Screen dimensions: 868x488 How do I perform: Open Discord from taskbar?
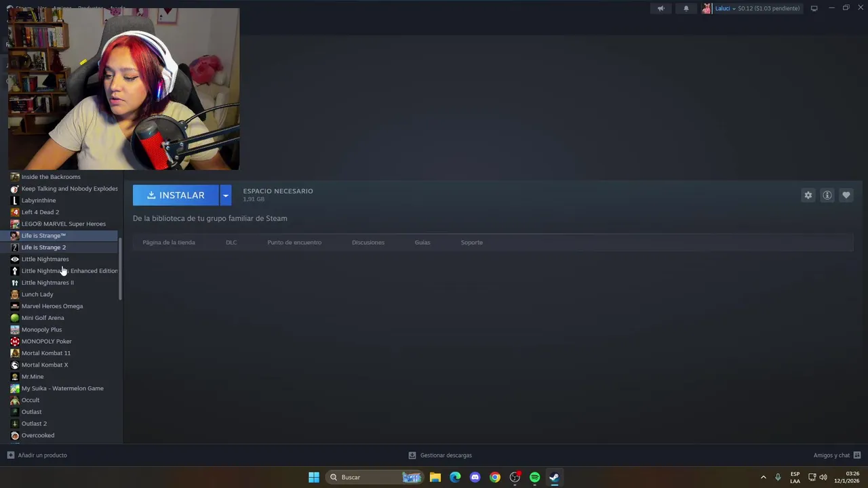(x=475, y=477)
